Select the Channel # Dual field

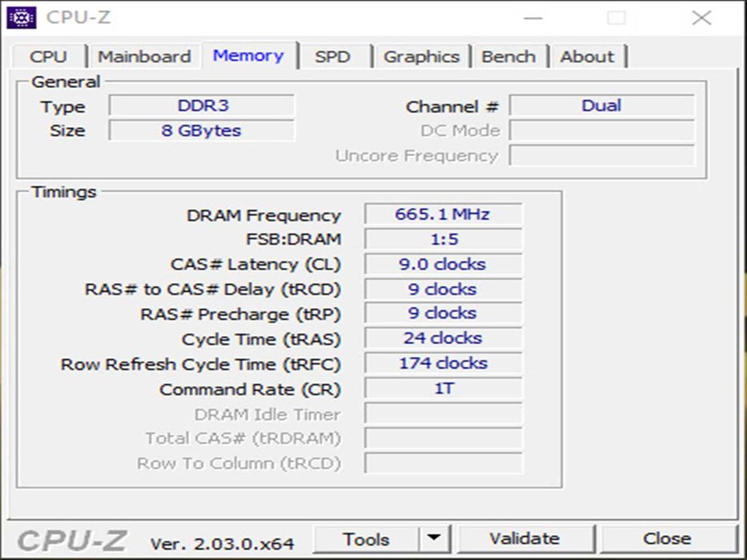(602, 106)
